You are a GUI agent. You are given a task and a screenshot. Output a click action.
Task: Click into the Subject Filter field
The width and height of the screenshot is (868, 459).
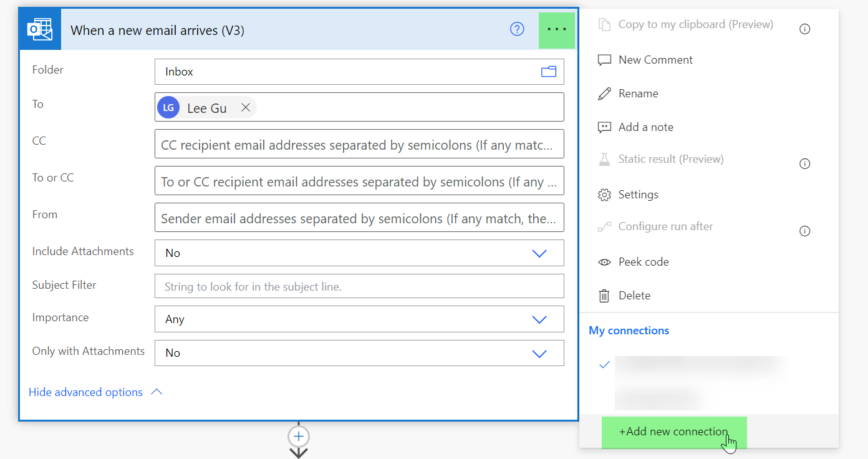coord(359,286)
